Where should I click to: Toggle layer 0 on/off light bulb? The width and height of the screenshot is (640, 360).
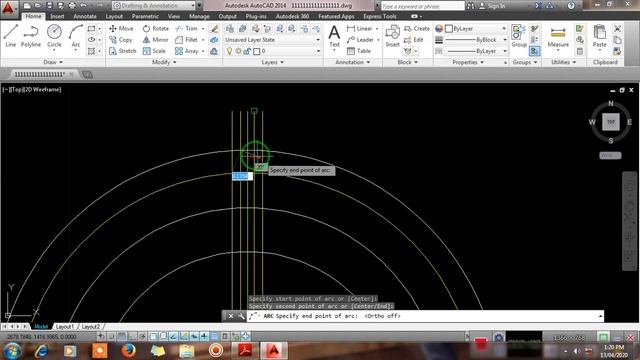pos(229,51)
